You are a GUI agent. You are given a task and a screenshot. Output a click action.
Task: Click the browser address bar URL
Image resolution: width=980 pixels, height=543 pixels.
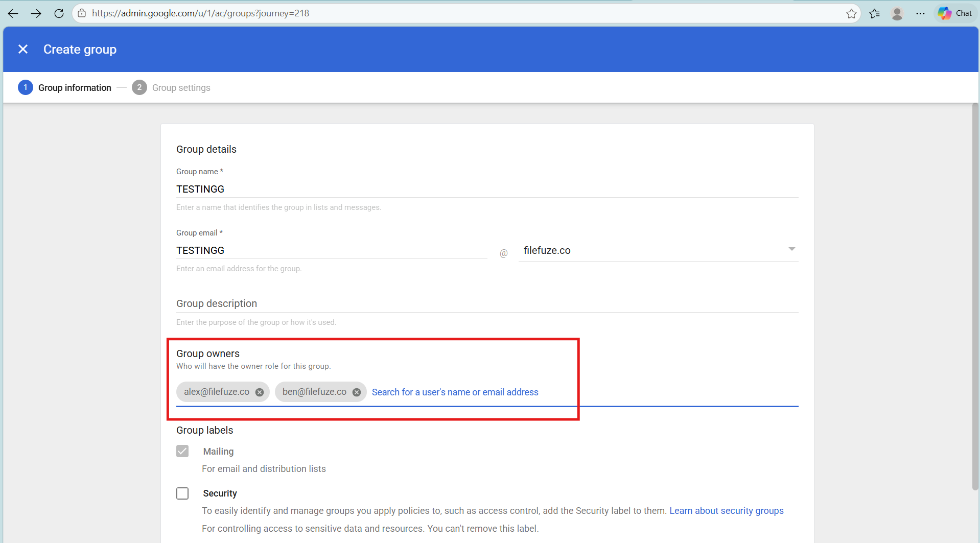coord(200,13)
